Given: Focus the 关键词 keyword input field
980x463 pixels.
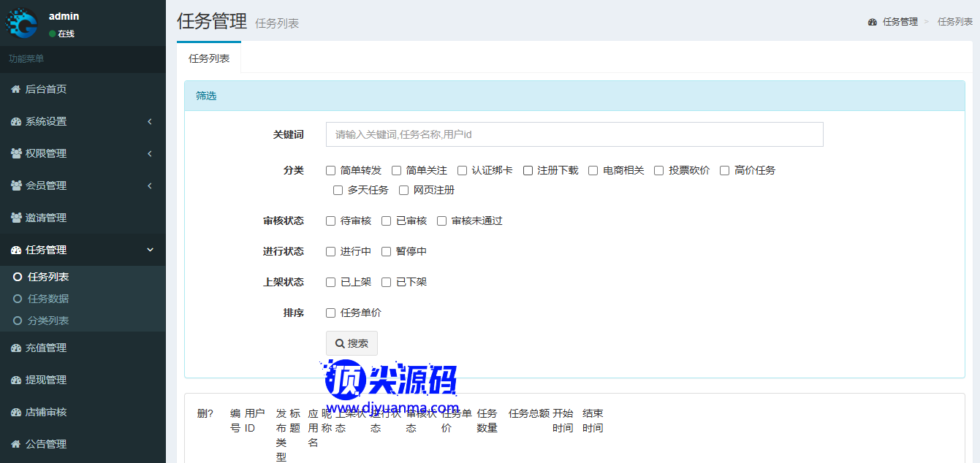Looking at the screenshot, I should [574, 134].
